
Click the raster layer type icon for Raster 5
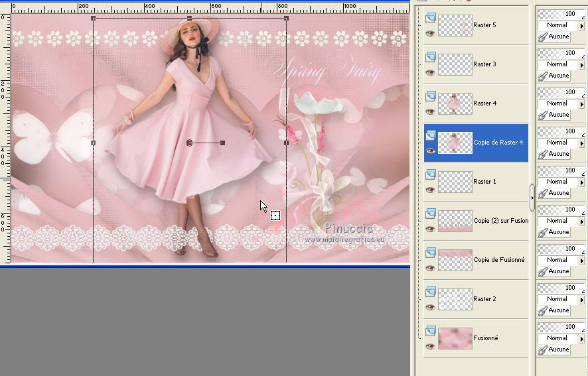pyautogui.click(x=430, y=18)
